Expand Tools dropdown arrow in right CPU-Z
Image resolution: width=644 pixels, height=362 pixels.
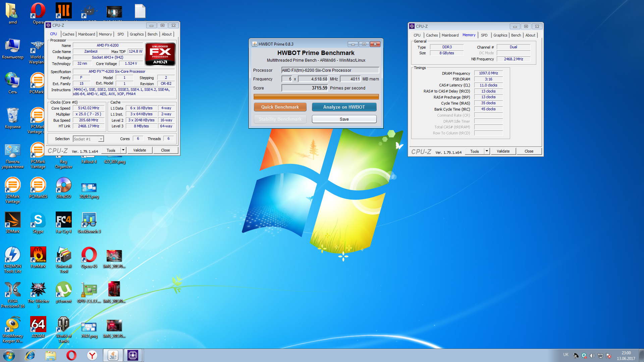487,151
